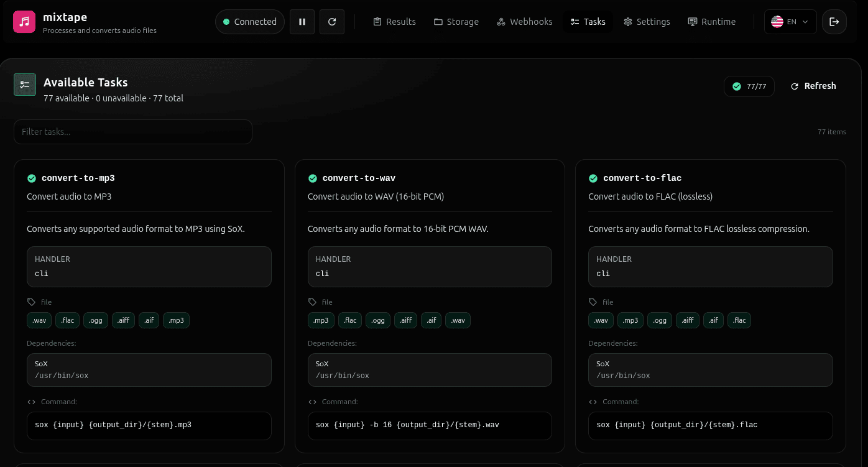Select the Tasks tab
This screenshot has height=467, width=868.
click(x=588, y=22)
